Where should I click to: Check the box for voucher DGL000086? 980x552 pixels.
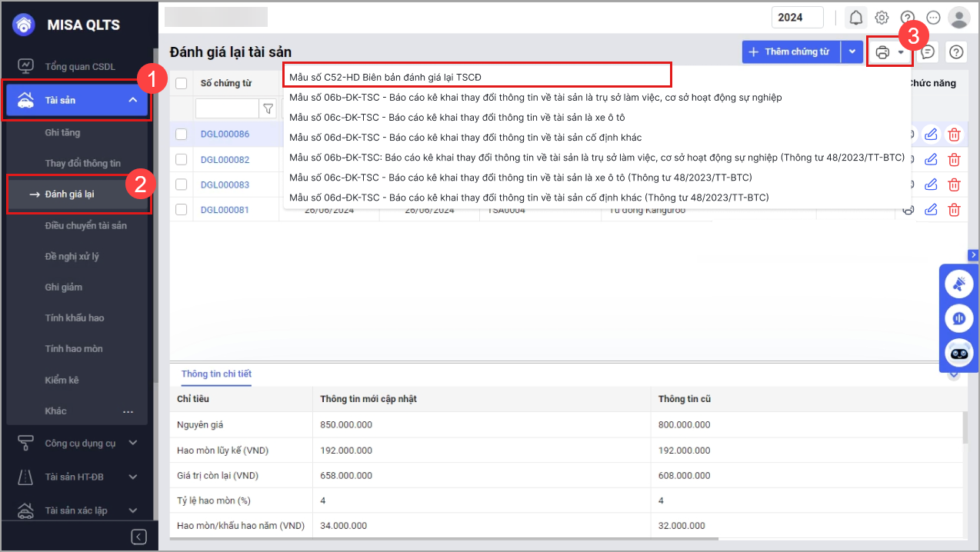[182, 135]
